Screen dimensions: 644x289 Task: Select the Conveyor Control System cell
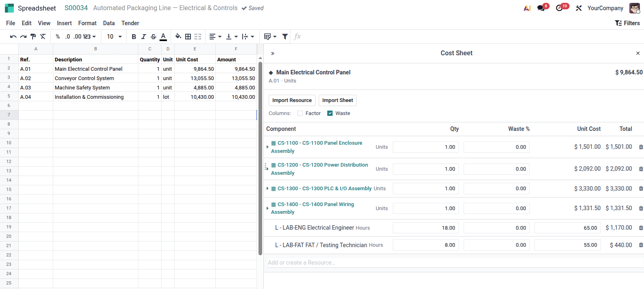(96, 78)
